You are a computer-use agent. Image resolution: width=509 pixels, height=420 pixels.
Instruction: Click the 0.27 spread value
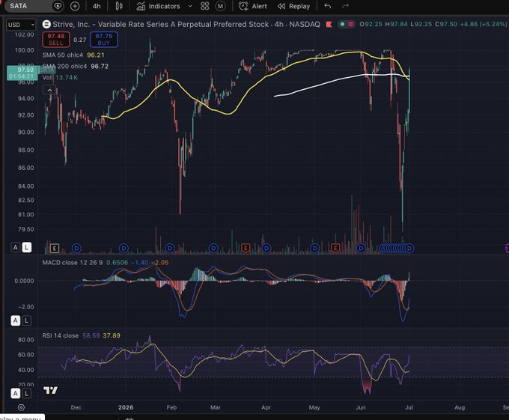pyautogui.click(x=80, y=40)
